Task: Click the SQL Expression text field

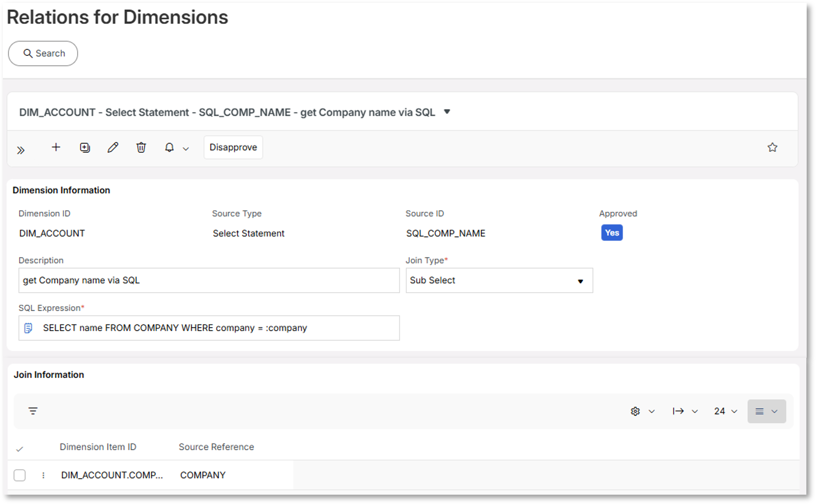Action: tap(209, 328)
